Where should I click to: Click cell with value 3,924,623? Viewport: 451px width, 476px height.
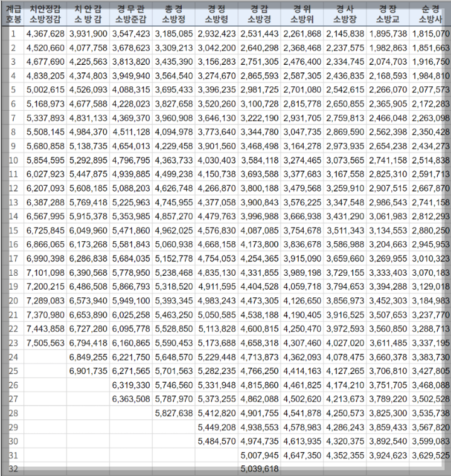(x=388, y=455)
